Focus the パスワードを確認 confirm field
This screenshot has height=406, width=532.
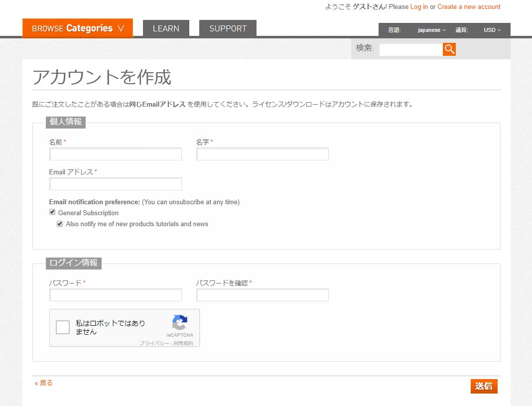[x=263, y=295]
